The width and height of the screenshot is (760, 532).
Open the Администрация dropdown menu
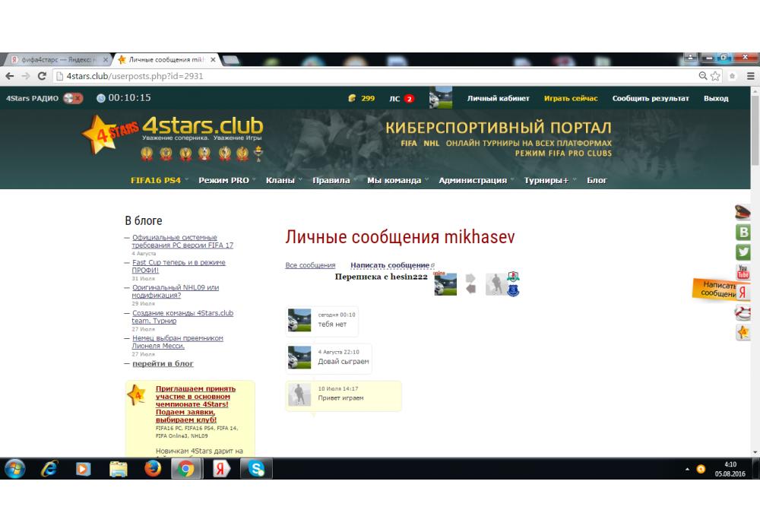pos(473,180)
